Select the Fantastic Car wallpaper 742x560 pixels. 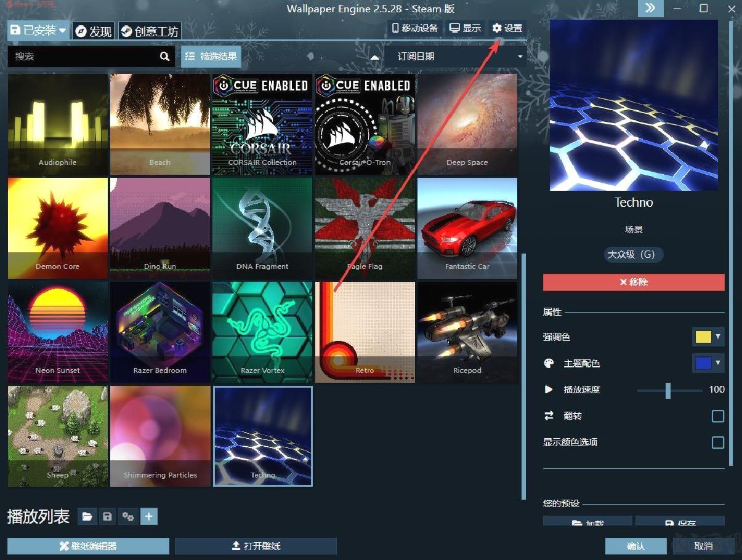(x=467, y=228)
